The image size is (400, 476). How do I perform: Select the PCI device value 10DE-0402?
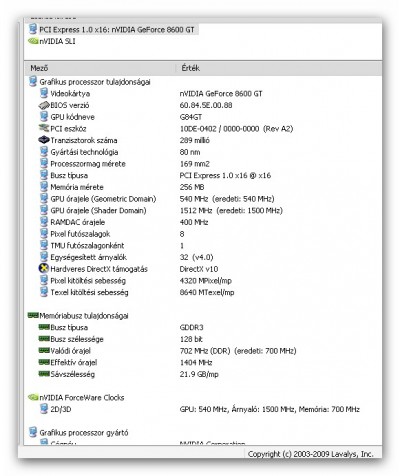pos(198,129)
